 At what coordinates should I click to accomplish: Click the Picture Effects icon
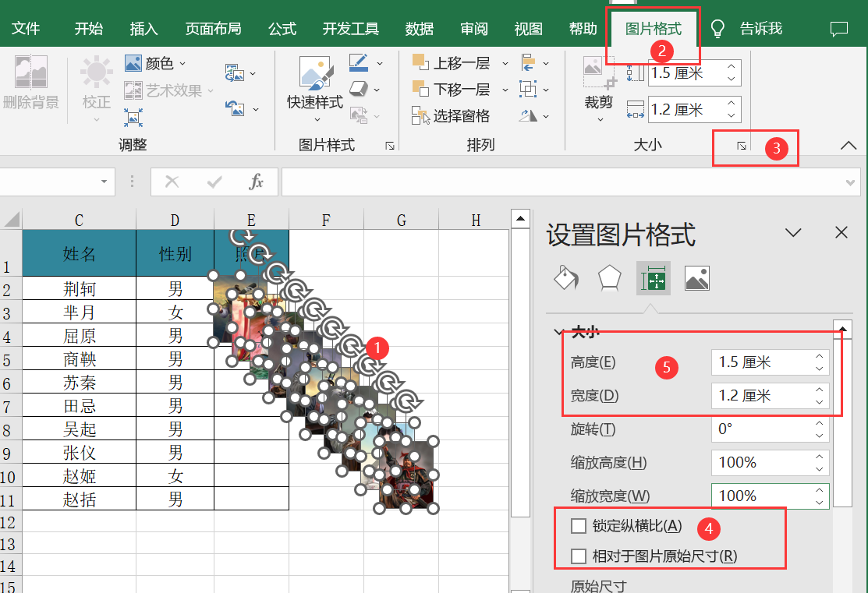coord(359,89)
